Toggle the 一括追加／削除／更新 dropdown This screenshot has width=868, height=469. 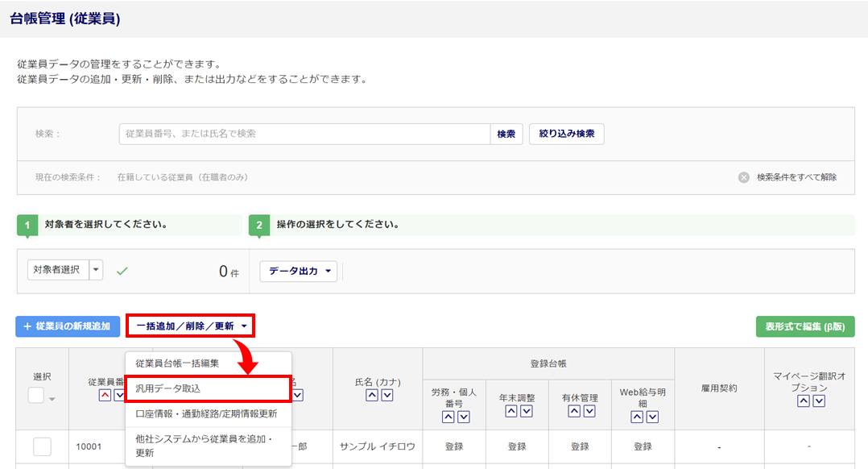point(190,326)
